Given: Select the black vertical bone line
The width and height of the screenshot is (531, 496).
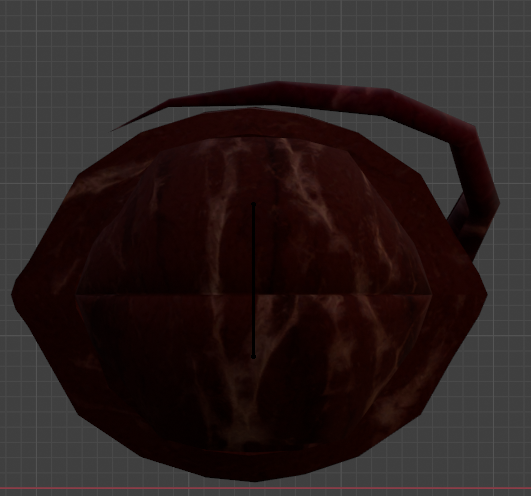Looking at the screenshot, I should 254,280.
